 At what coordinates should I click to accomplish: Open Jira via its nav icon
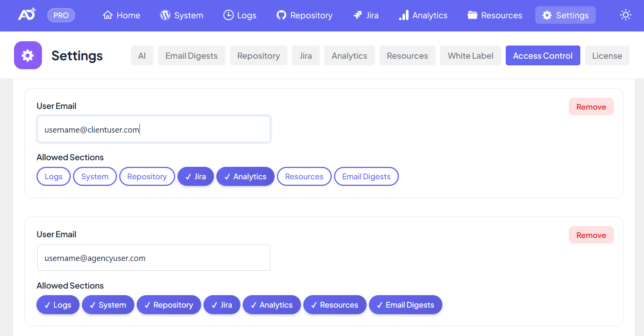357,15
